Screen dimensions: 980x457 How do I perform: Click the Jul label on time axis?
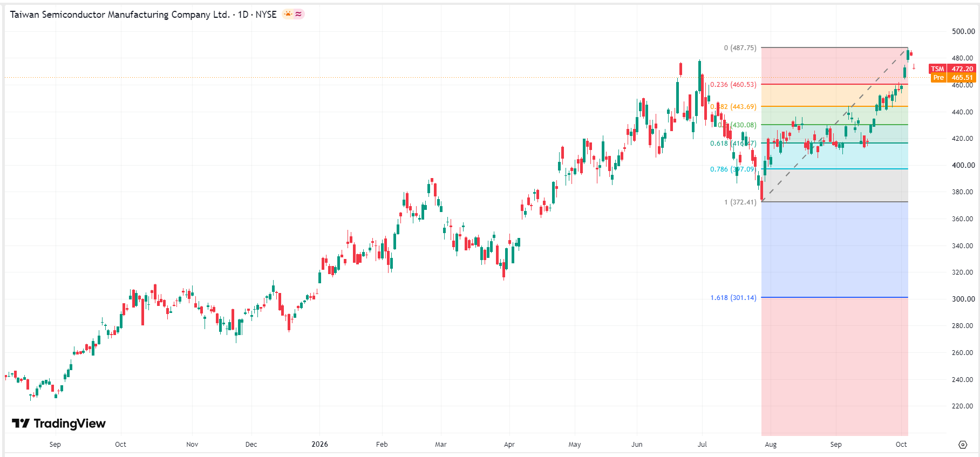[x=702, y=444]
